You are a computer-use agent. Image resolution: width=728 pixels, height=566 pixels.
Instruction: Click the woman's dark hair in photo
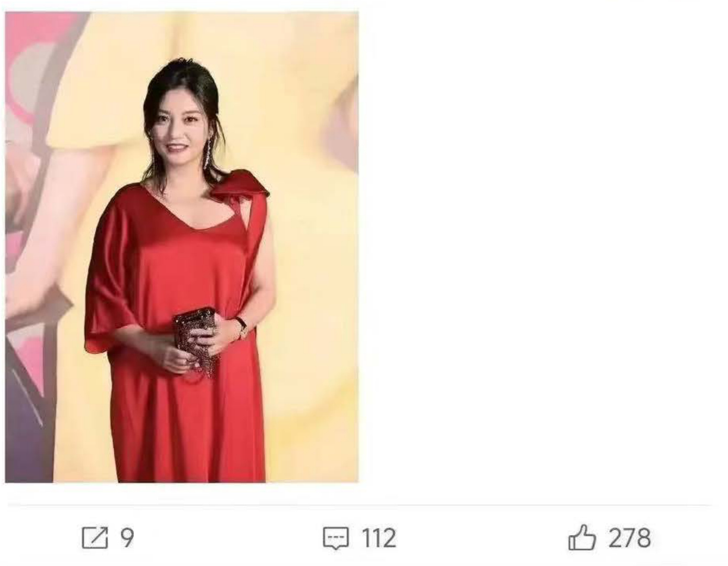click(183, 84)
